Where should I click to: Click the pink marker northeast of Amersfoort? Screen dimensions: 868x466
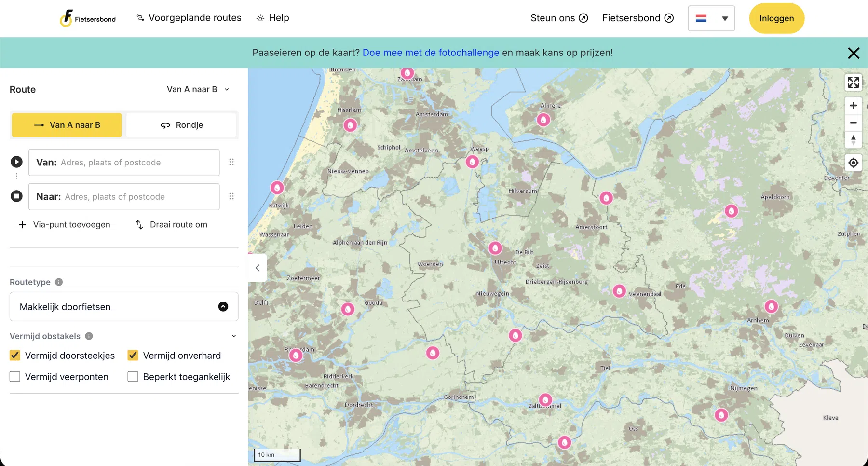(606, 198)
